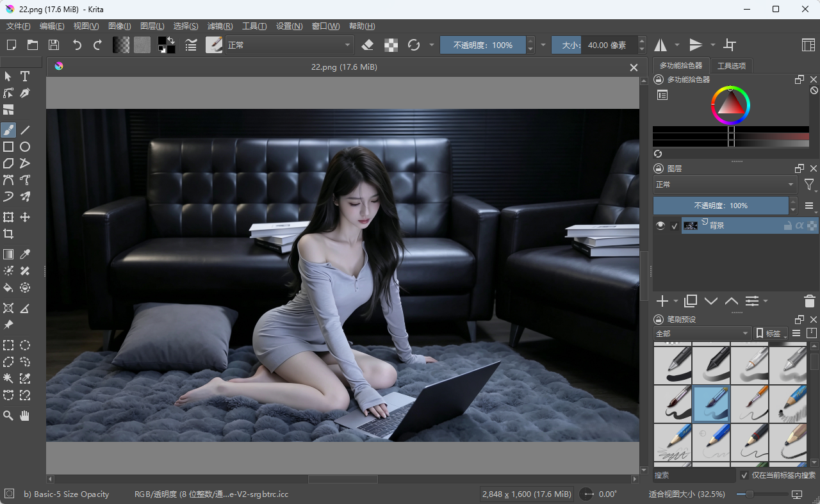The width and height of the screenshot is (820, 504).
Task: Hide the 背景 layer using the eye
Action: (660, 225)
